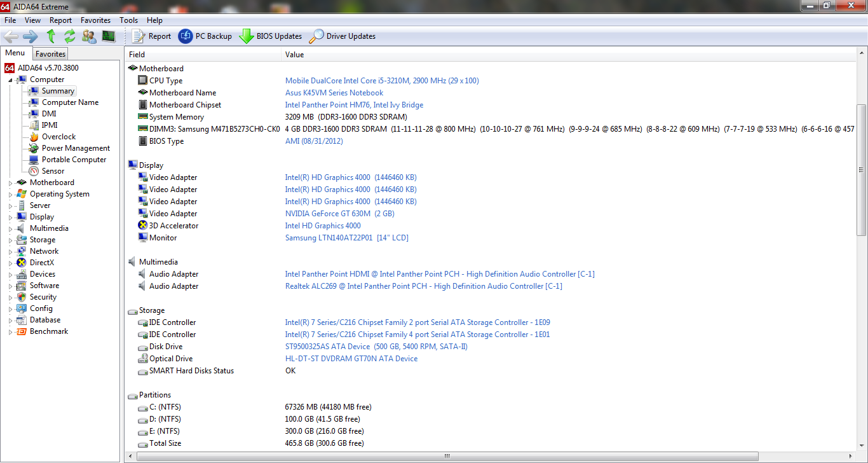Click the Report toolbar button
This screenshot has width=868, height=463.
pos(151,36)
